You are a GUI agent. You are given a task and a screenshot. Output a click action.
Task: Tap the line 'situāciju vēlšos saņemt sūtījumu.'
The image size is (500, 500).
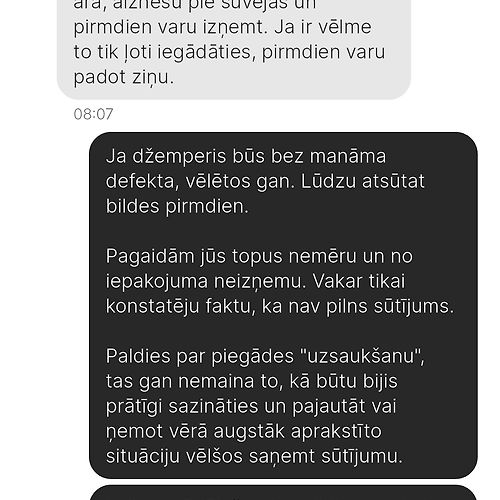(x=254, y=456)
